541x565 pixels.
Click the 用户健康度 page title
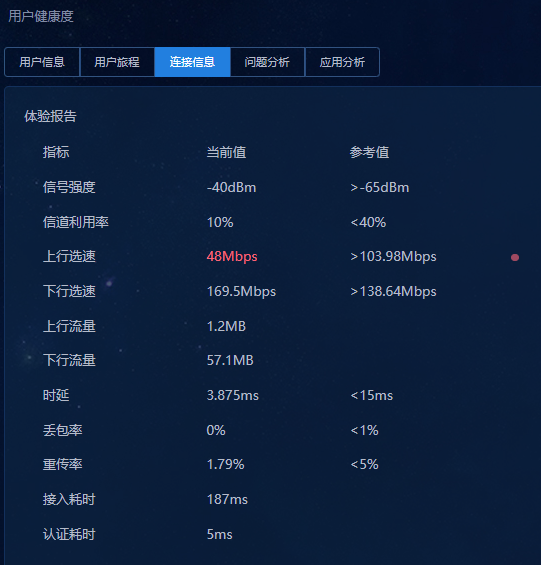point(41,16)
